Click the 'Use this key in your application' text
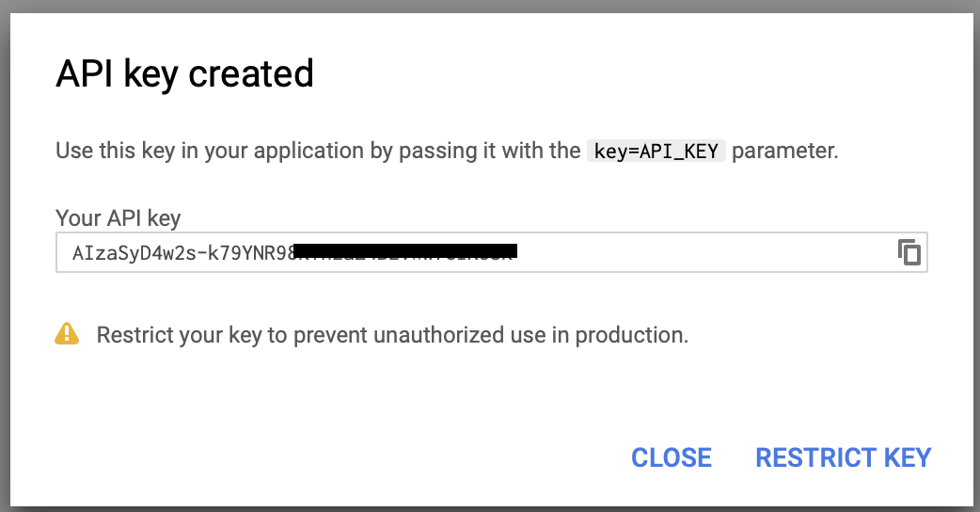This screenshot has height=512, width=980. (x=210, y=151)
